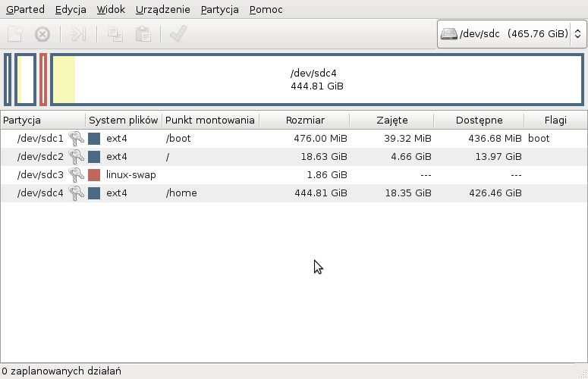Image resolution: width=588 pixels, height=379 pixels.
Task: Open the GParted menu
Action: tap(25, 10)
